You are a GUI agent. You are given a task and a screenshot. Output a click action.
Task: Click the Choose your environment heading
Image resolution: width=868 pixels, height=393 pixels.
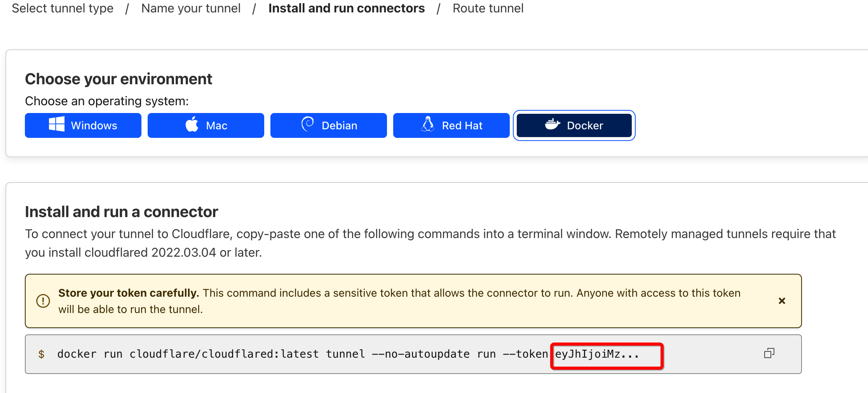pyautogui.click(x=119, y=79)
